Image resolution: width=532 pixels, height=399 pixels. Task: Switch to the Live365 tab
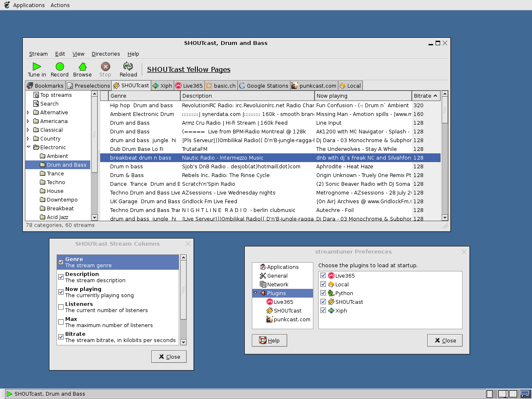click(189, 86)
